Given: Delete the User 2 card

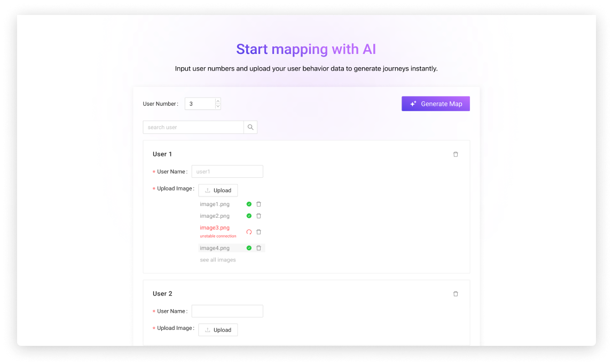Looking at the screenshot, I should click(456, 294).
